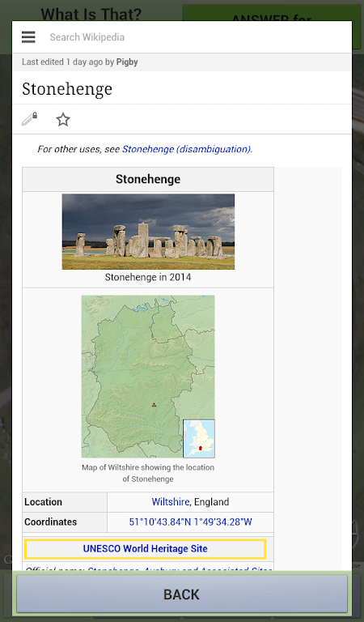Tap the 'Stonehenge in 2014' caption
Screen dimensions: 364x622
pyautogui.click(x=148, y=277)
